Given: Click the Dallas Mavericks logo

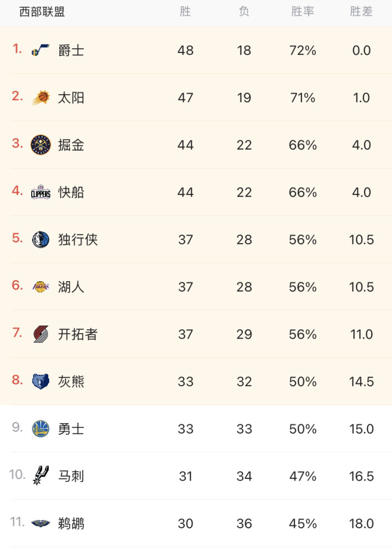Looking at the screenshot, I should 41,239.
